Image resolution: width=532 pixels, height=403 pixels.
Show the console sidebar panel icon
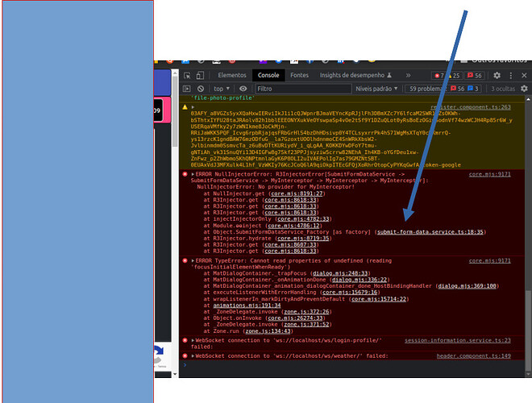(187, 89)
